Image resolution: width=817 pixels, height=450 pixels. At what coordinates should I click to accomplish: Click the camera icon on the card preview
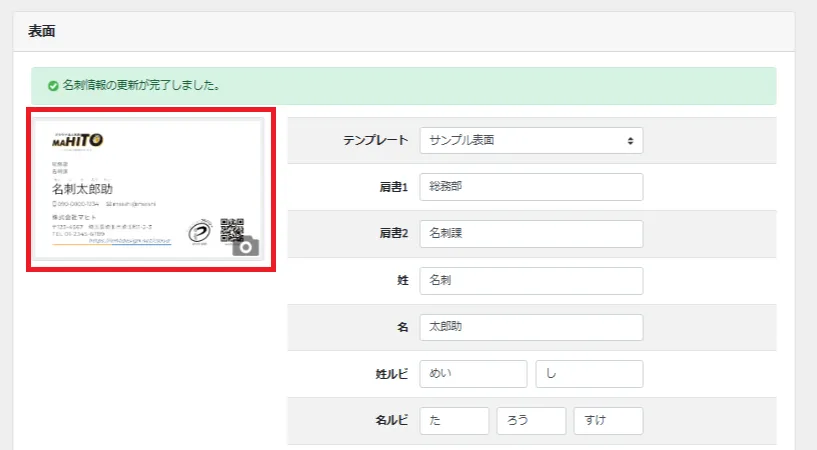[x=245, y=246]
